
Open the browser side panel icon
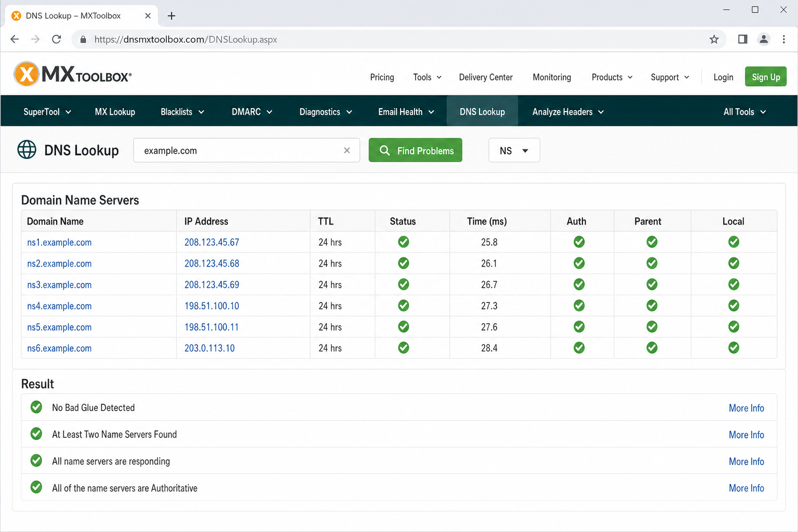(x=743, y=39)
